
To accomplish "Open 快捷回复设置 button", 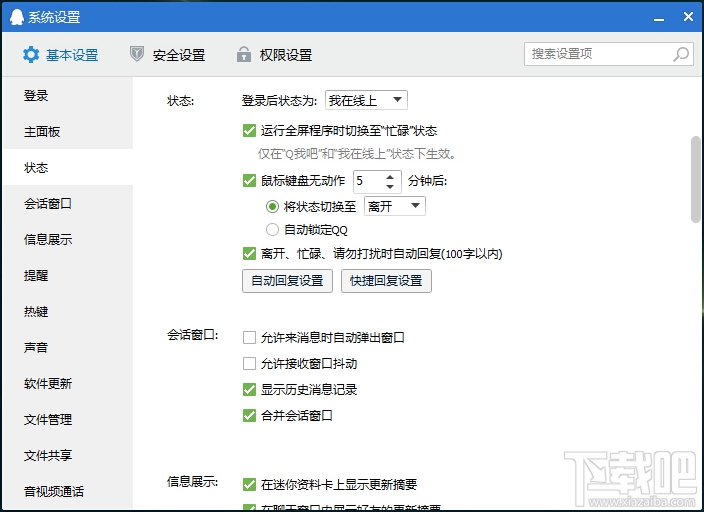I will click(386, 281).
